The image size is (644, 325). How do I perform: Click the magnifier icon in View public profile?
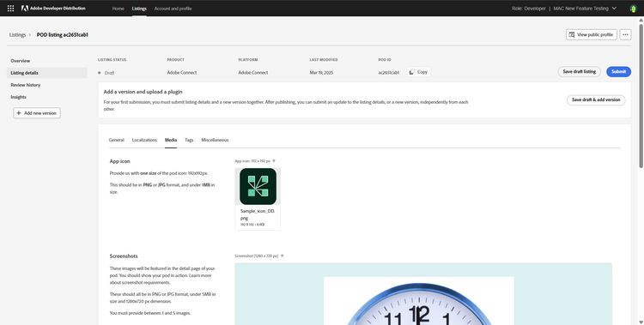coord(571,35)
